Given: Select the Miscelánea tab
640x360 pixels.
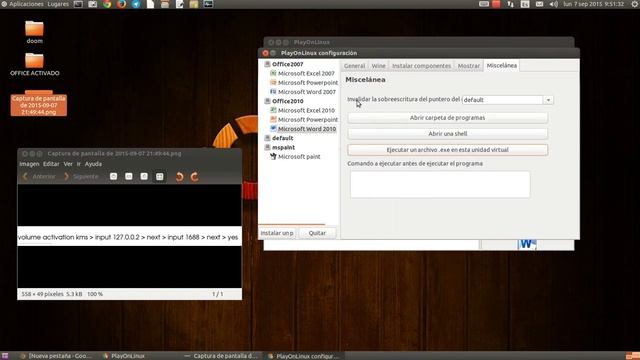Looking at the screenshot, I should (x=502, y=65).
